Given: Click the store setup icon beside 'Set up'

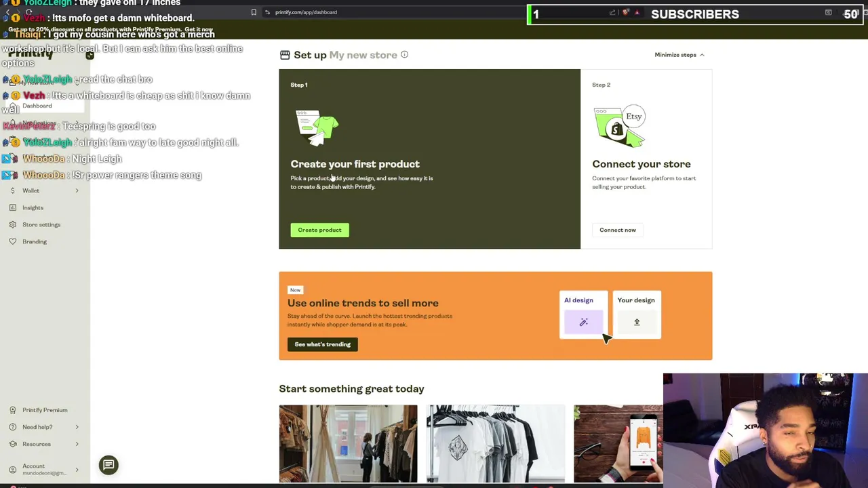Looking at the screenshot, I should [285, 55].
